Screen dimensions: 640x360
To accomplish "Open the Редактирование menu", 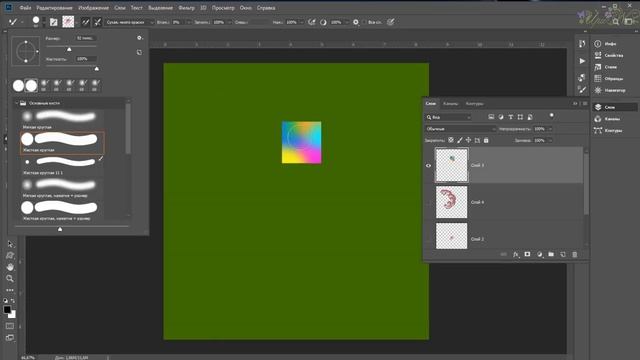I will click(x=54, y=8).
